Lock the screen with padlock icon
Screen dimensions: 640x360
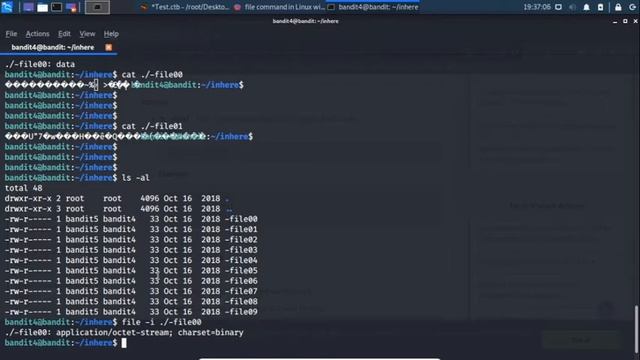(x=618, y=7)
